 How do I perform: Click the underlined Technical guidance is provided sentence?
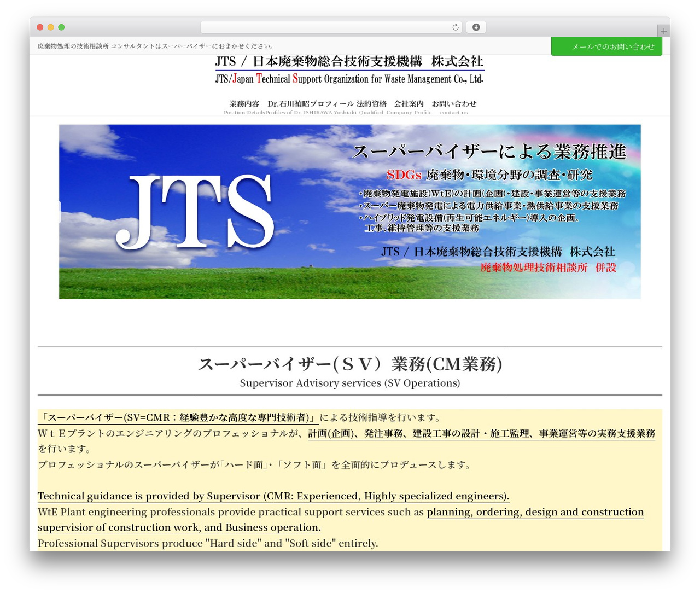coord(273,496)
